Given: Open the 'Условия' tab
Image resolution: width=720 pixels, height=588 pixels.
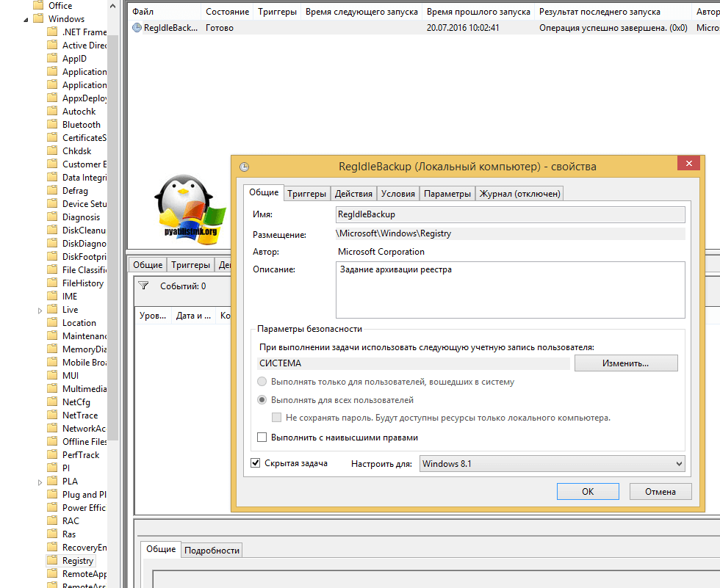Looking at the screenshot, I should 398,194.
